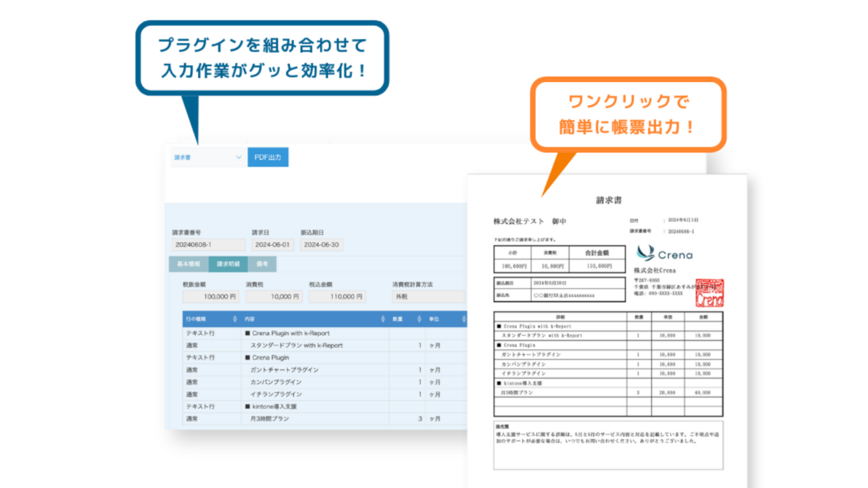Click the 請求書 title on the PDF
Viewport: 868px width, 488px height.
[x=609, y=200]
